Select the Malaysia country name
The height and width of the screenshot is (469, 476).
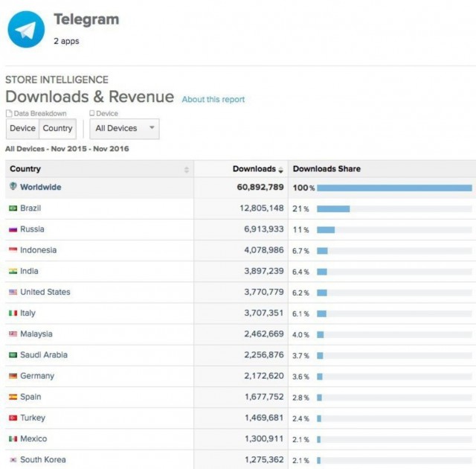pos(36,334)
